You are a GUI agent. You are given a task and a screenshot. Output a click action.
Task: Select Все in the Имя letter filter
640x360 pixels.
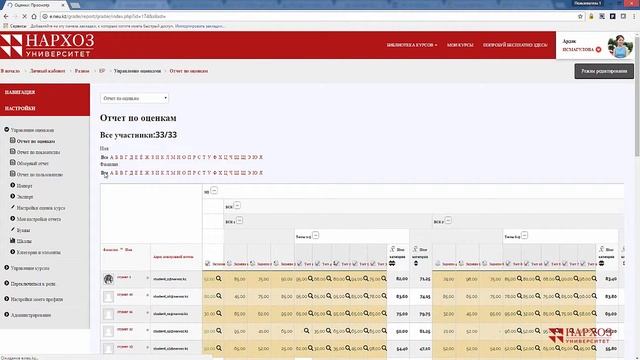(x=104, y=157)
